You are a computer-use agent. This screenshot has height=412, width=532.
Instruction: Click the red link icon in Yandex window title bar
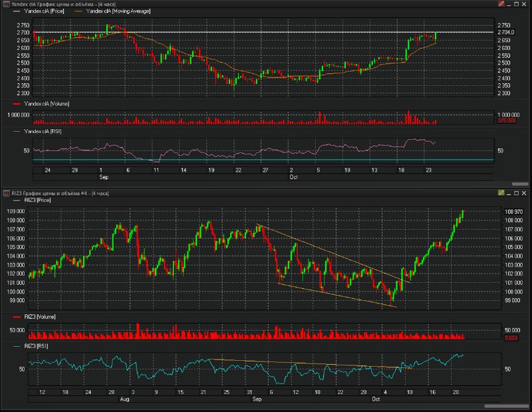coord(501,4)
